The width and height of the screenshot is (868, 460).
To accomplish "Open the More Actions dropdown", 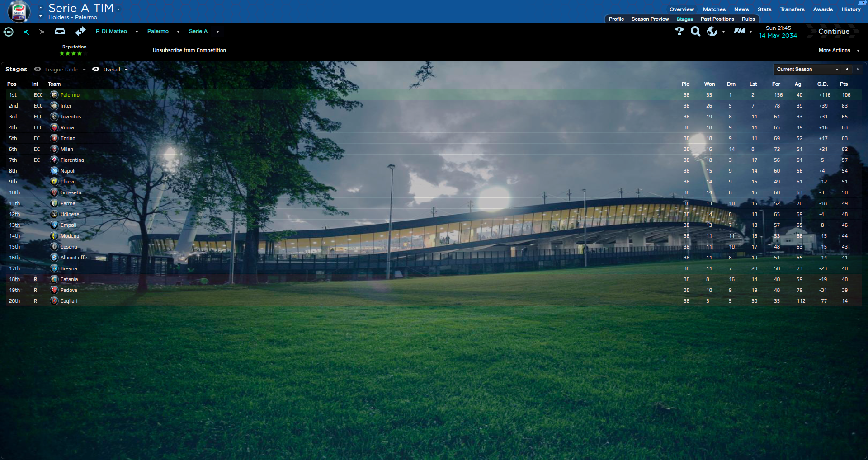I will [839, 50].
